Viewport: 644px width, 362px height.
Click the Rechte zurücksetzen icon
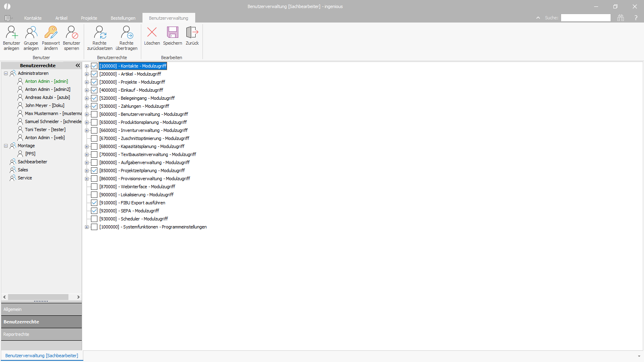[100, 32]
